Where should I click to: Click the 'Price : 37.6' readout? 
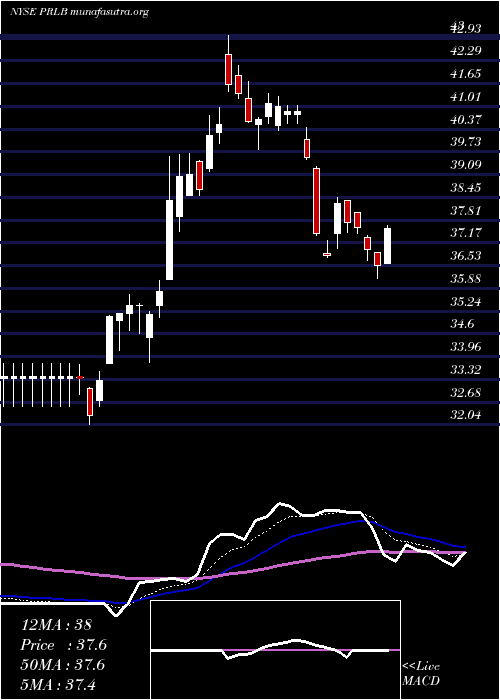[x=63, y=645]
